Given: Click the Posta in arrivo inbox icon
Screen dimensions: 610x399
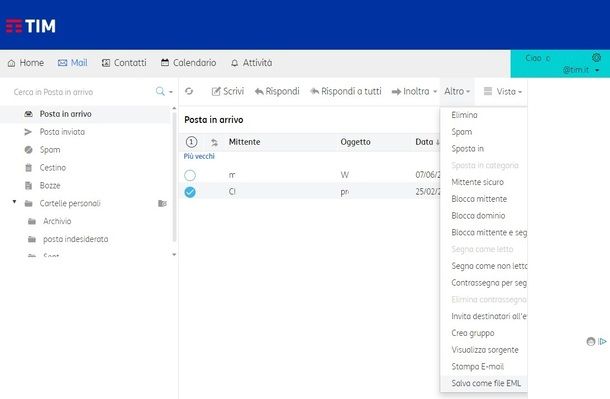Looking at the screenshot, I should coord(28,114).
